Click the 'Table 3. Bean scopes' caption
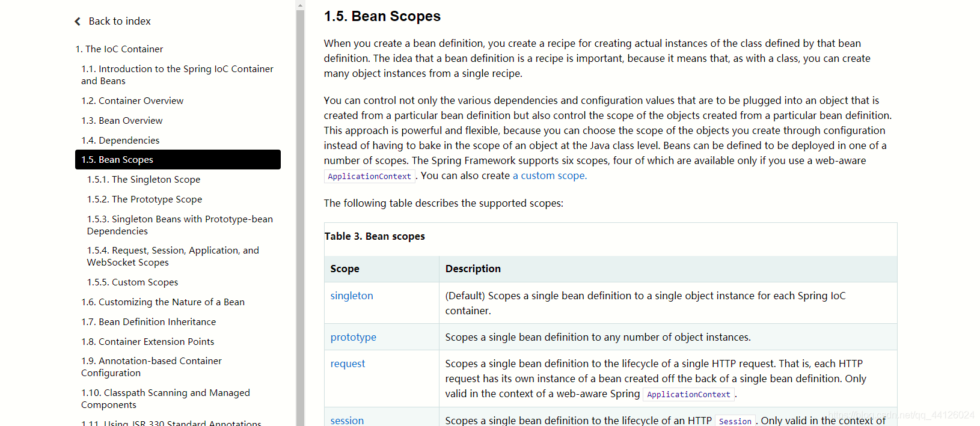The image size is (980, 426). click(x=375, y=236)
